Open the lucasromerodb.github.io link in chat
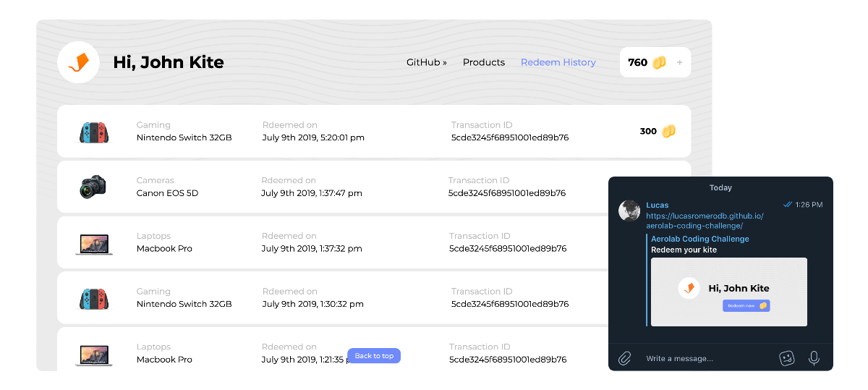Screen dimensions: 868x390 tap(705, 221)
